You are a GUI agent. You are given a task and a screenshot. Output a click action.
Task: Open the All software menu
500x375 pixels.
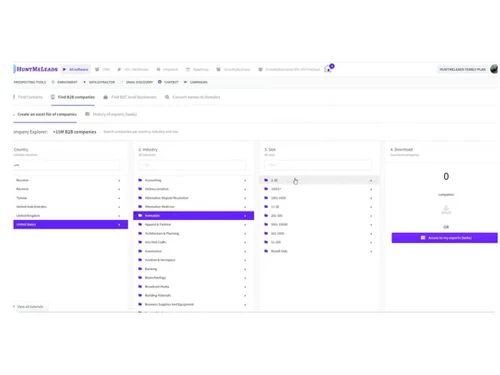76,69
